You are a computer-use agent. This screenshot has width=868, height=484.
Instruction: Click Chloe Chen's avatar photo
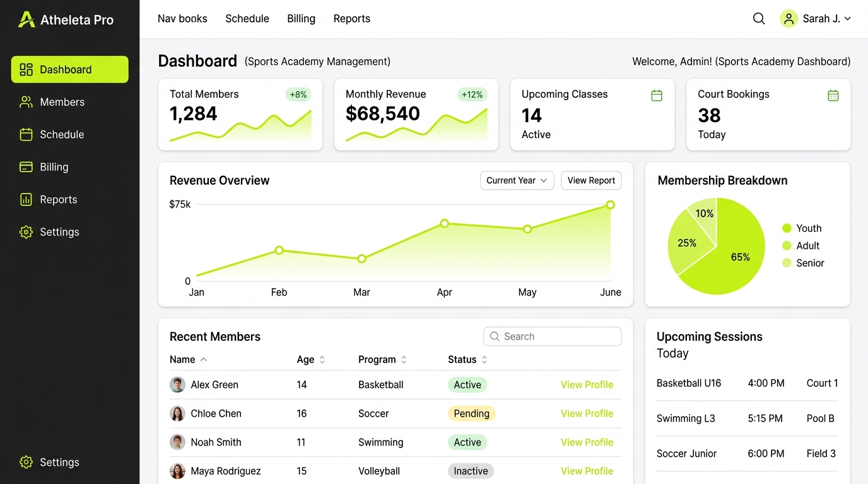[x=177, y=413]
